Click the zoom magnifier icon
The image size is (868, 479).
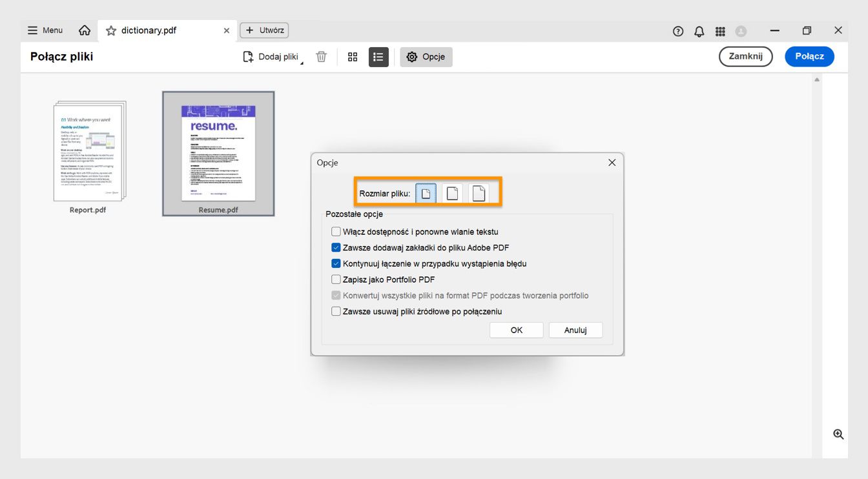(x=838, y=434)
